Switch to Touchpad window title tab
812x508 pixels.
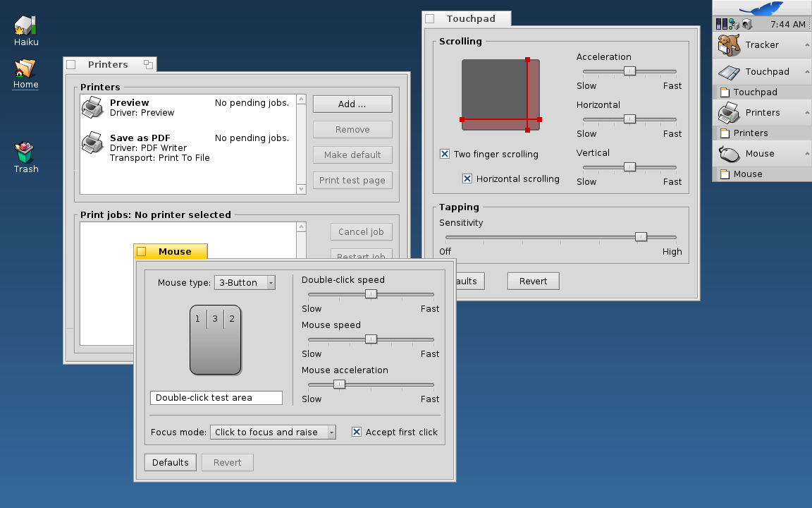(470, 19)
